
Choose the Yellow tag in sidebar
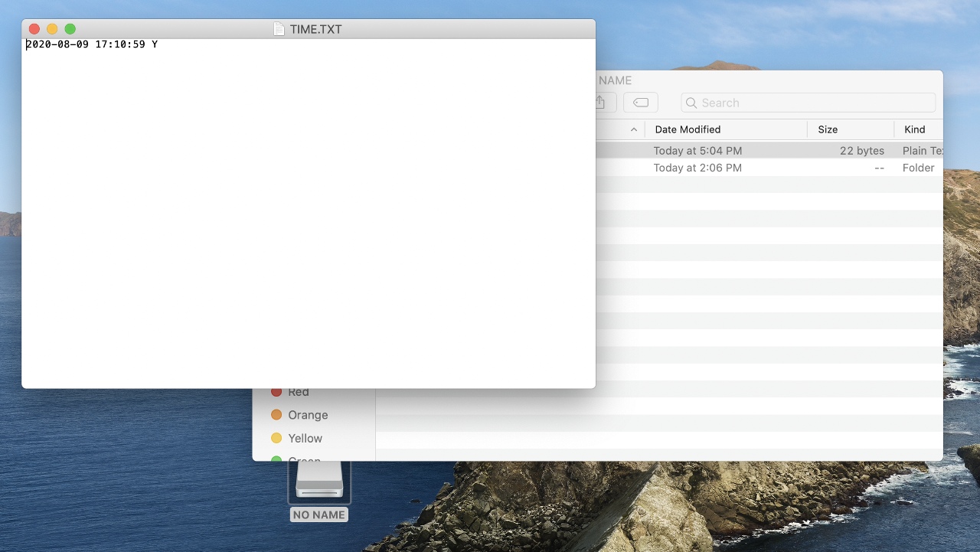[x=305, y=439]
